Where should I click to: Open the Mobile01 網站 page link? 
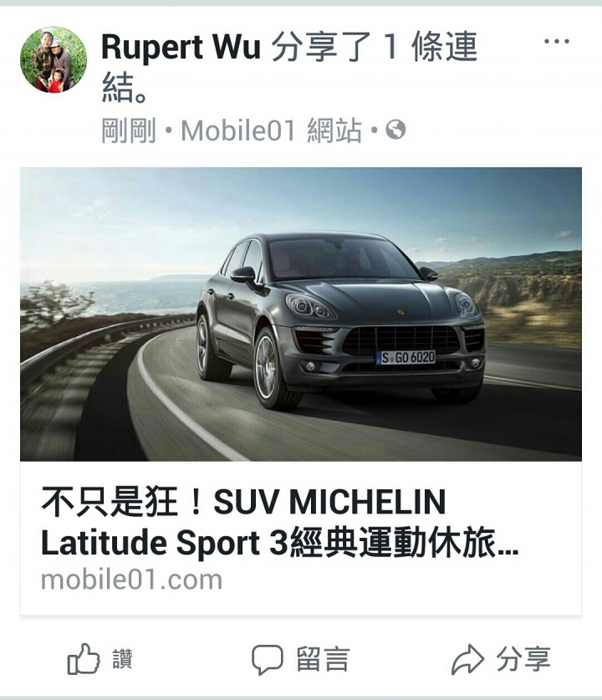click(271, 130)
